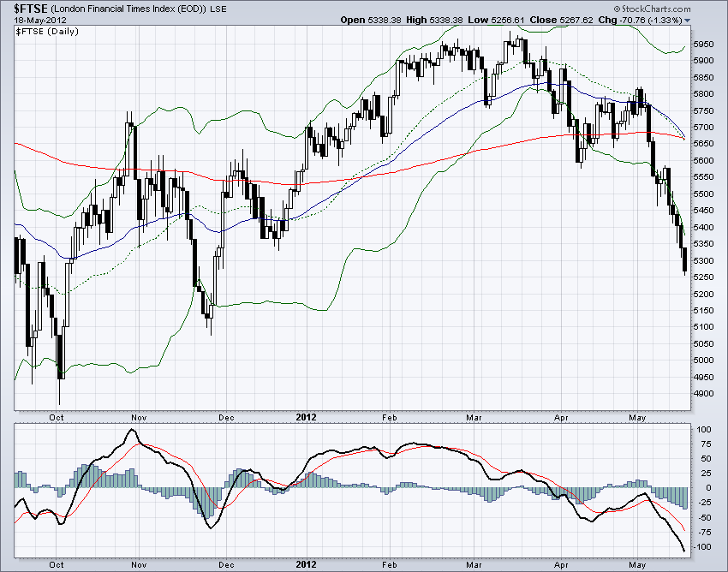
Task: Click the 100 label on indicator axis
Action: pos(704,430)
